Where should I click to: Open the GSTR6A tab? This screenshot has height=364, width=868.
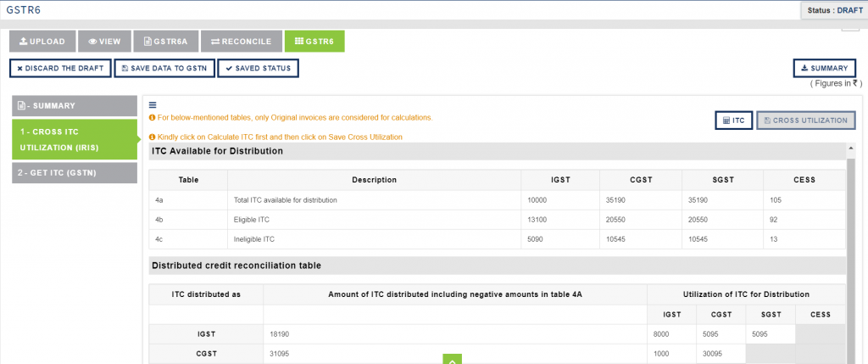click(x=165, y=42)
